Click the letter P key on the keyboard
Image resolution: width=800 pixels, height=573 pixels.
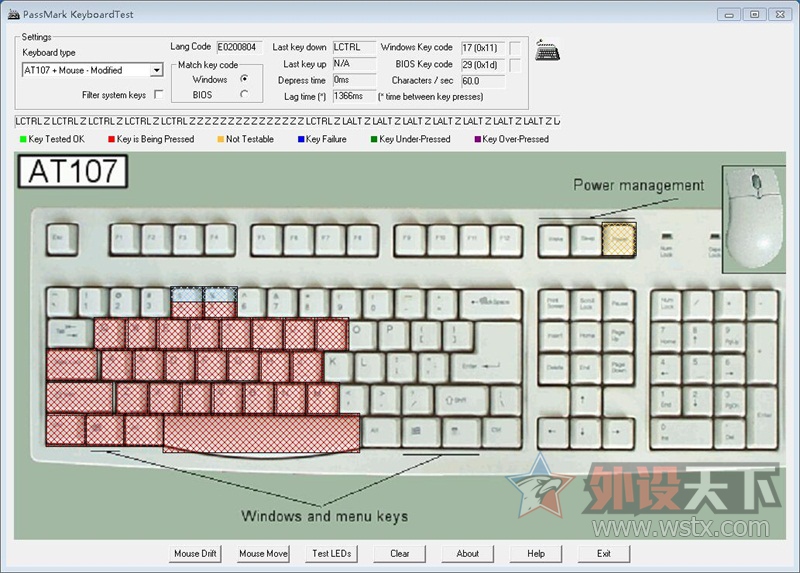click(x=394, y=335)
